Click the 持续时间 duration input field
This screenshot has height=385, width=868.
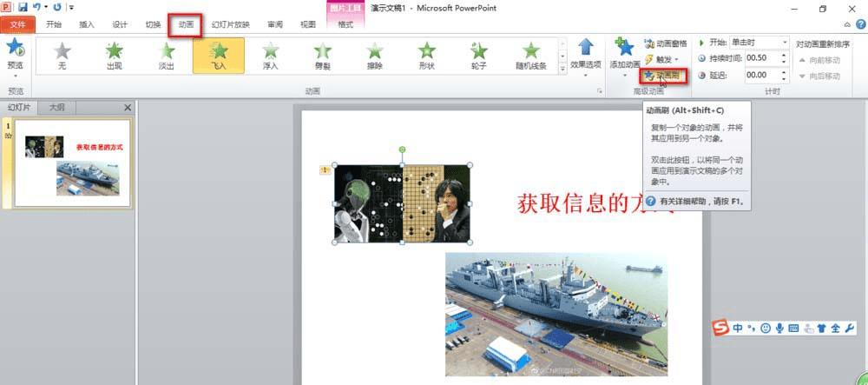(x=762, y=58)
